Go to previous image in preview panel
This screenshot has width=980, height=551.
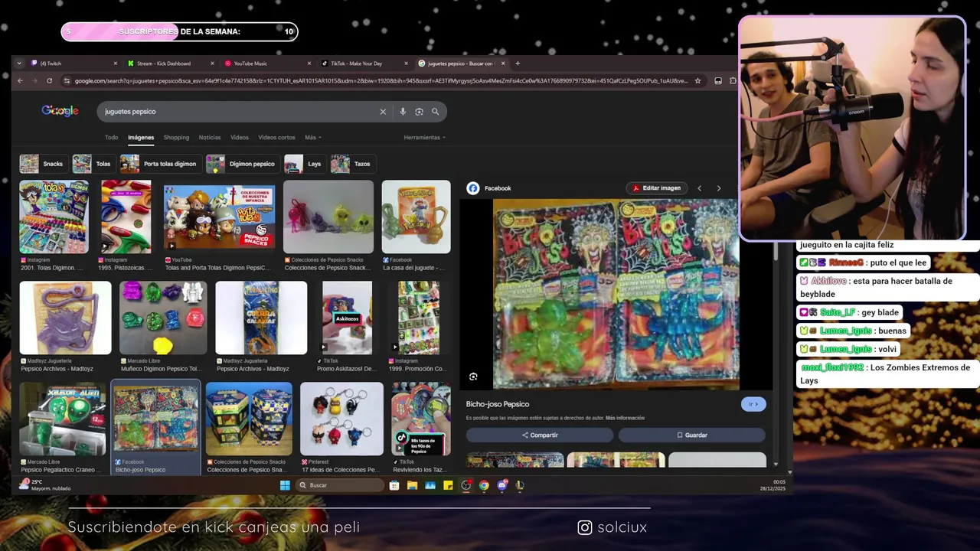tap(699, 188)
